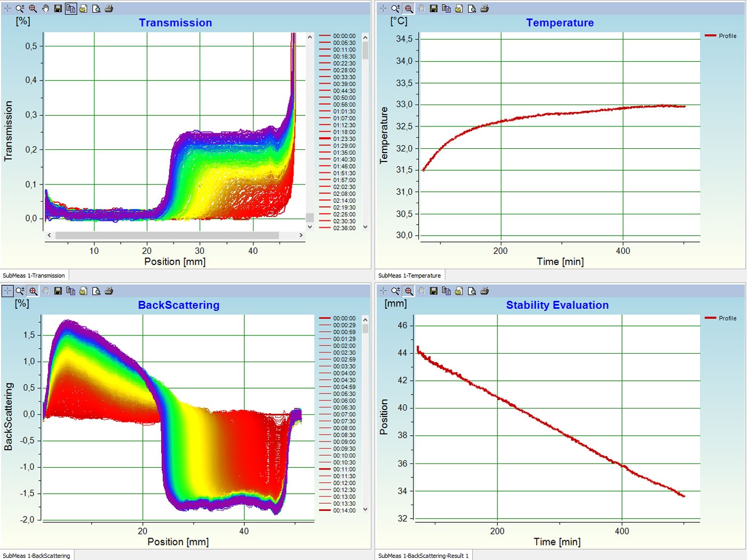Screen dimensions: 747x560
Task: Toggle the 00:14:00 profile in the BackScattering legend
Action: pyautogui.click(x=344, y=510)
